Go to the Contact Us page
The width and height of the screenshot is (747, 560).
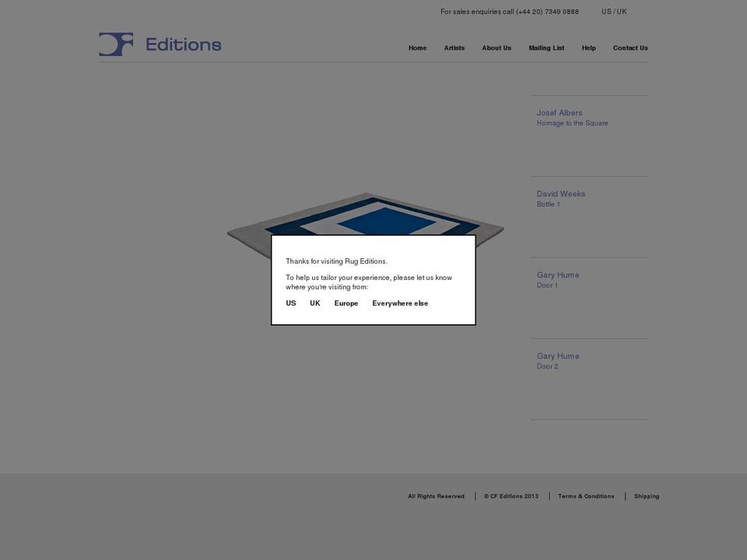coord(630,47)
